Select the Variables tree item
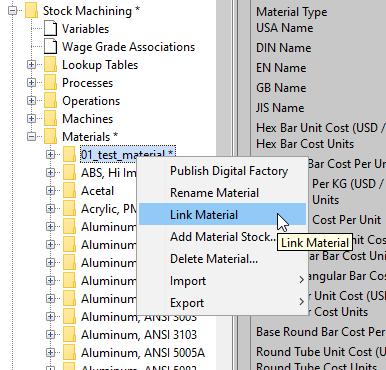Image resolution: width=386 pixels, height=370 pixels. click(x=85, y=29)
